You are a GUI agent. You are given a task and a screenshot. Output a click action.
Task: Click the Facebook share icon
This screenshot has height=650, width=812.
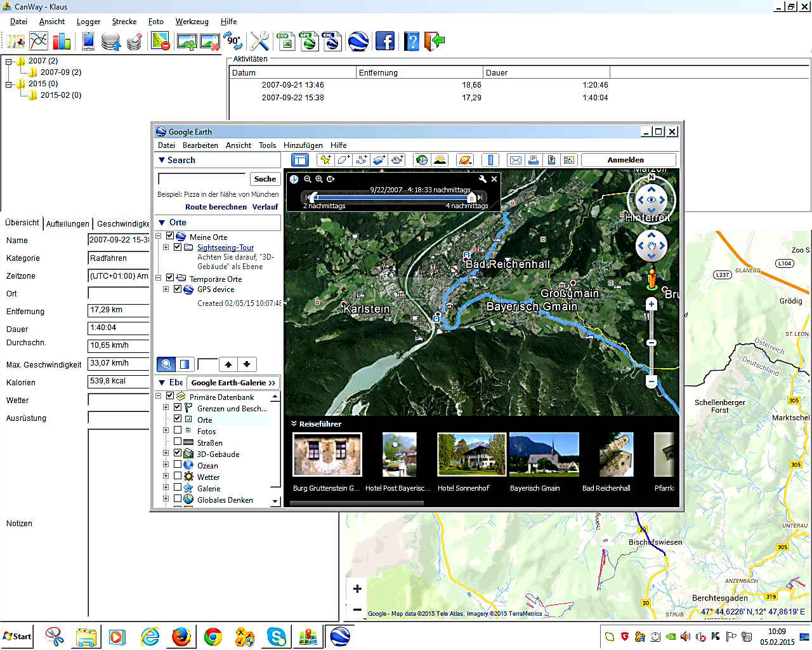384,42
